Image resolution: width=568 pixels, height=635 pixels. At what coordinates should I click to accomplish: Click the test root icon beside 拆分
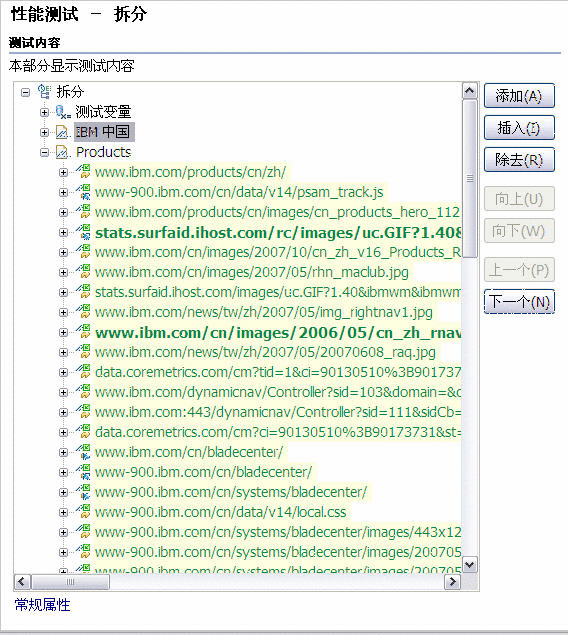(44, 92)
